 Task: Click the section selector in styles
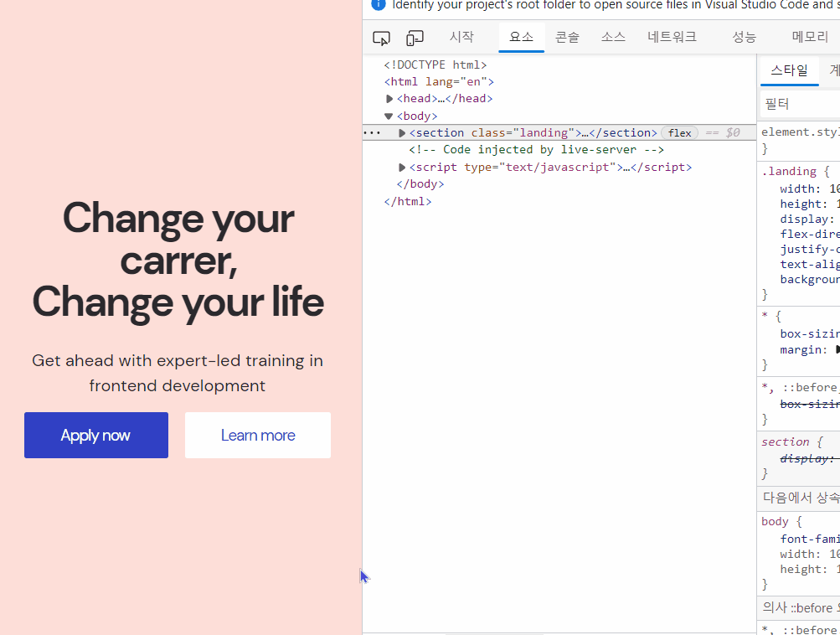coord(785,441)
